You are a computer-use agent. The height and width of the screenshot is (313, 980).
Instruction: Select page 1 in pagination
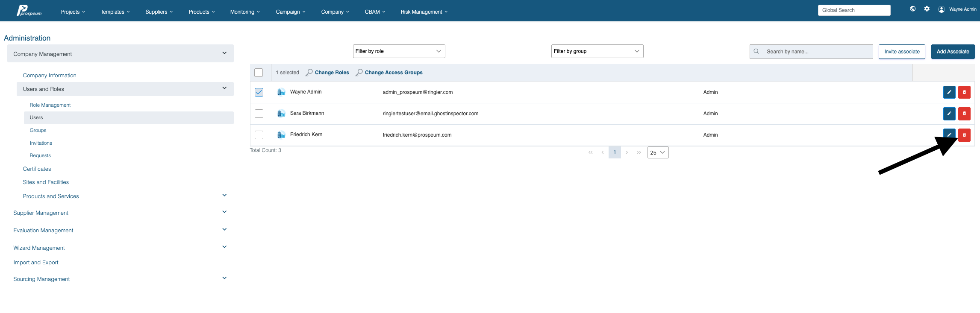(615, 152)
